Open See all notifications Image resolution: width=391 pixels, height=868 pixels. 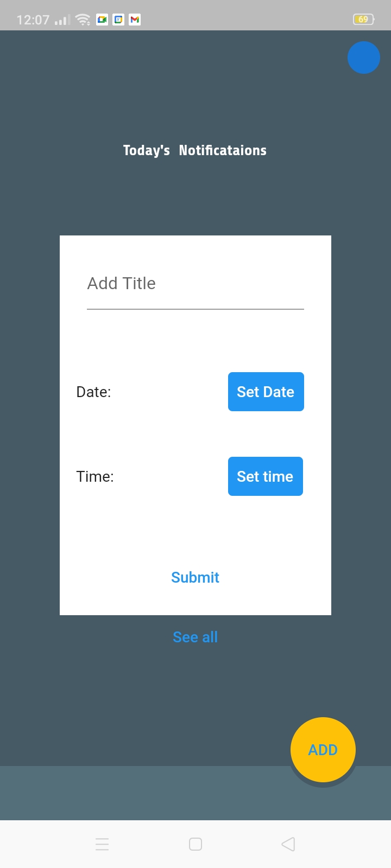tap(195, 636)
